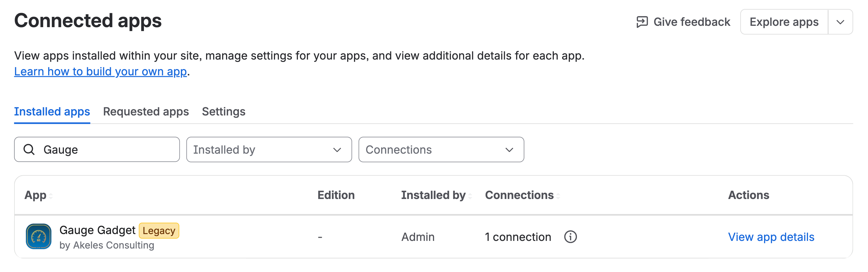
Task: Open View app details link
Action: pos(771,237)
